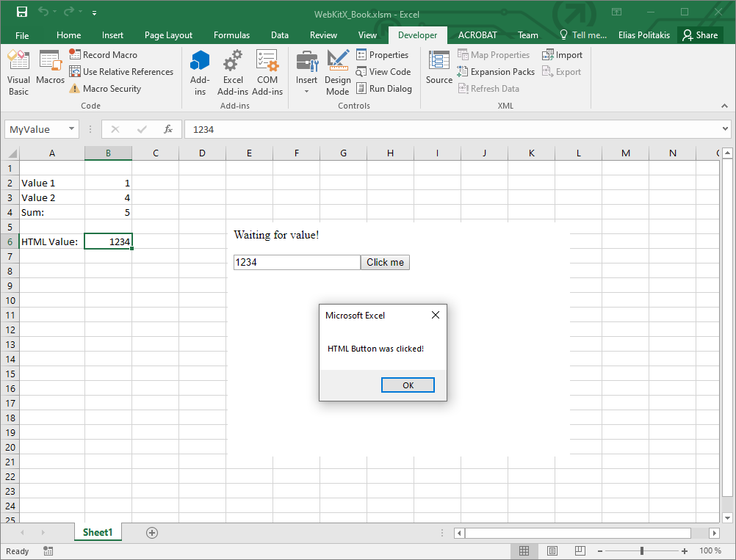
Task: Switch to Page Break Preview
Action: (580, 550)
